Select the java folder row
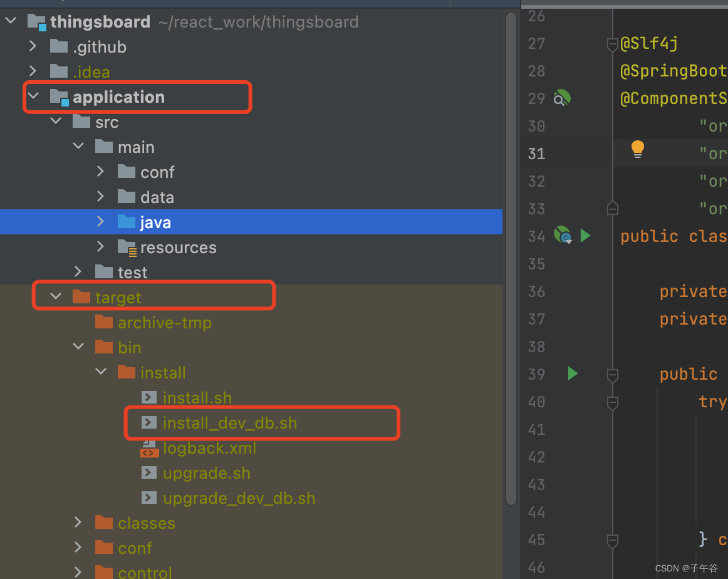728x579 pixels. 251,221
